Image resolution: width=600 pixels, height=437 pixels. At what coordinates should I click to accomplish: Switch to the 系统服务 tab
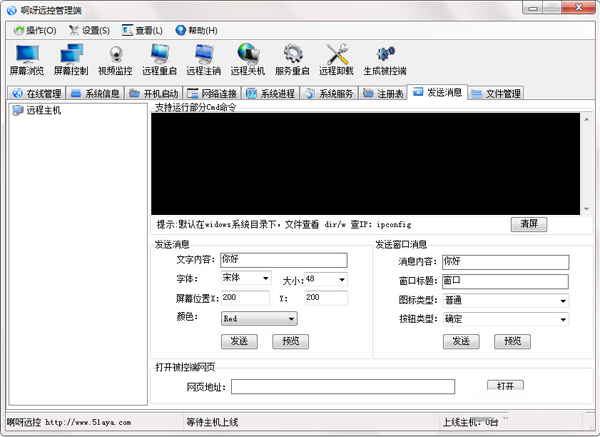tap(329, 93)
